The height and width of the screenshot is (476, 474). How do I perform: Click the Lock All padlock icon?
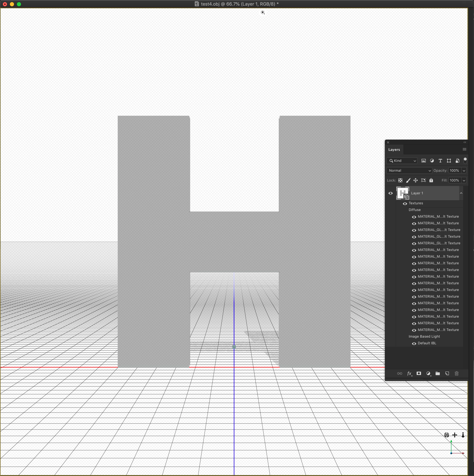click(431, 180)
